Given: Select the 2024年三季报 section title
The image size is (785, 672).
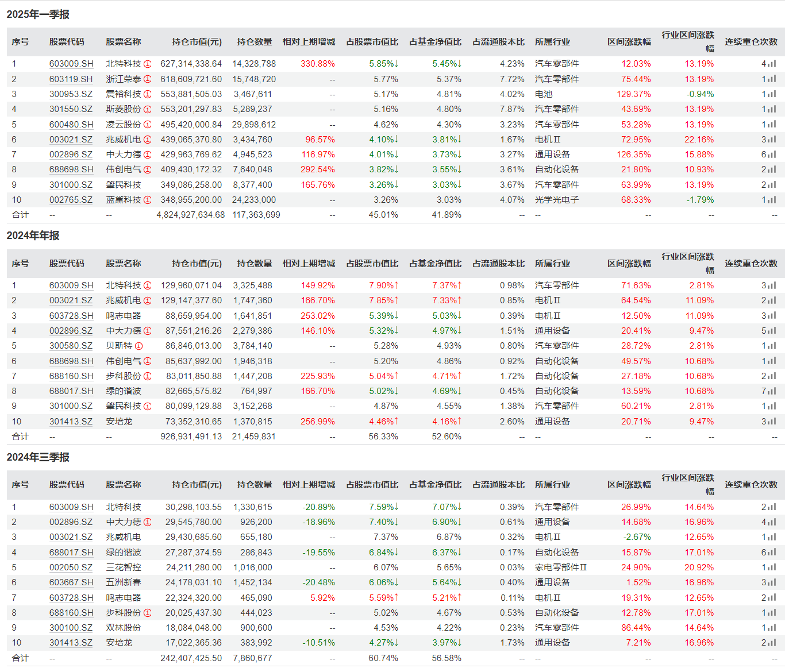Looking at the screenshot, I should pyautogui.click(x=38, y=457).
